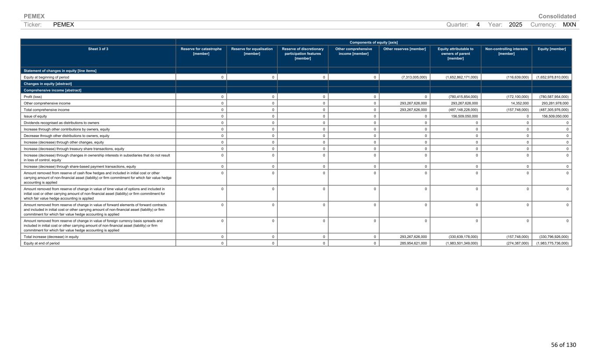Click the 'Sheet 3 of 3' header cell
Viewport: 600px width, 364px height.
coord(98,49)
